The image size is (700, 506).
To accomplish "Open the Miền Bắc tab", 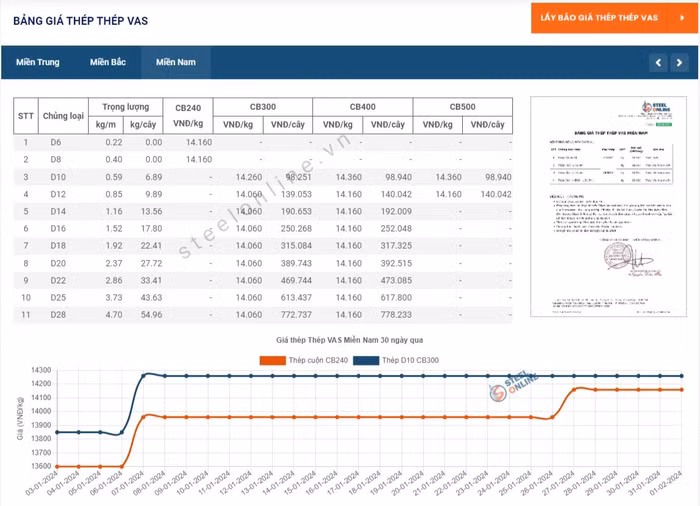I will point(107,62).
